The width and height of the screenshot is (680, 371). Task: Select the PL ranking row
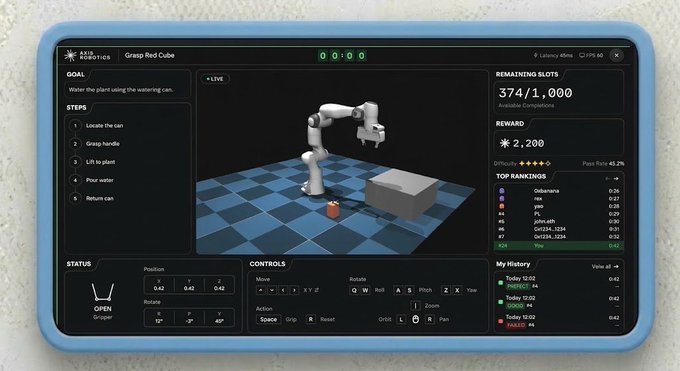point(559,214)
